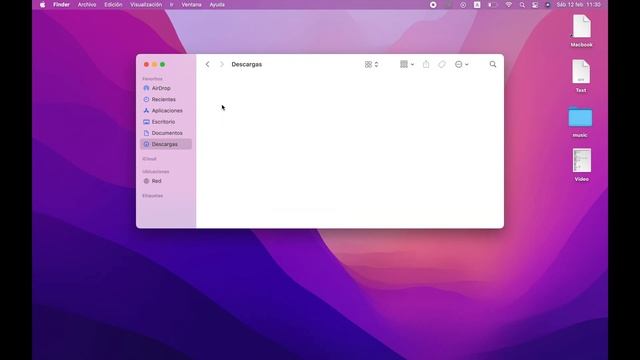
Task: Open the Edición menu
Action: (x=113, y=5)
